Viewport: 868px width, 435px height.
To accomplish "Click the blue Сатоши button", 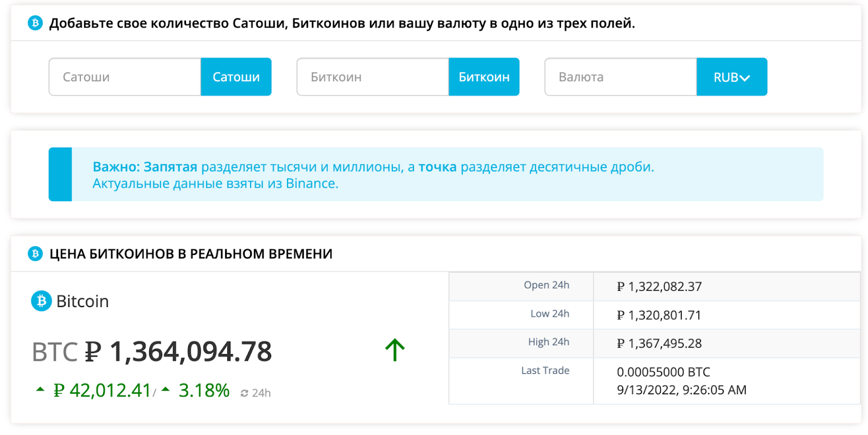I will [236, 77].
